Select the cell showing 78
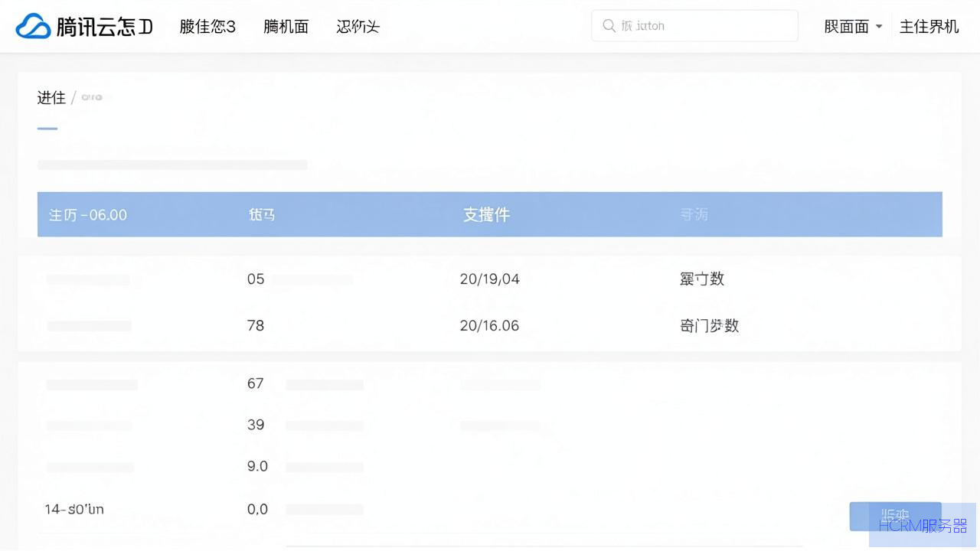This screenshot has height=551, width=980. (x=256, y=326)
